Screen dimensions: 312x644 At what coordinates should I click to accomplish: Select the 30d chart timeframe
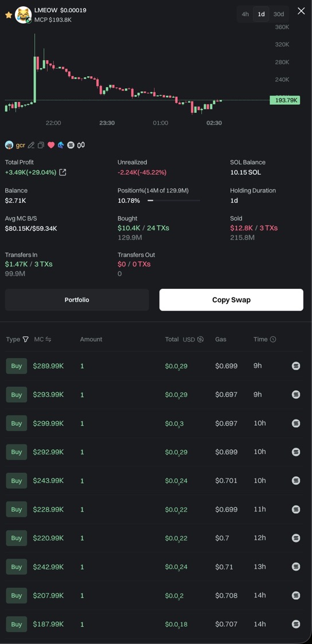click(x=279, y=14)
